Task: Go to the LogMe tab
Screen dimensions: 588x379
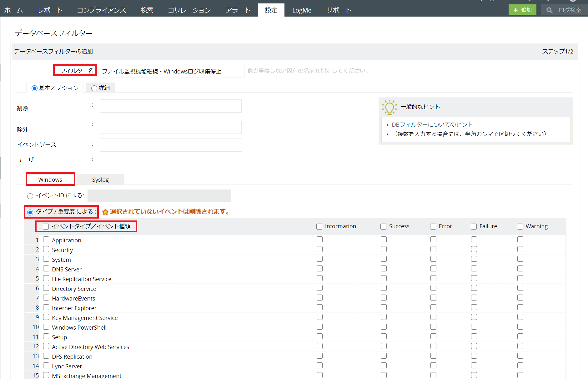Action: (x=302, y=10)
